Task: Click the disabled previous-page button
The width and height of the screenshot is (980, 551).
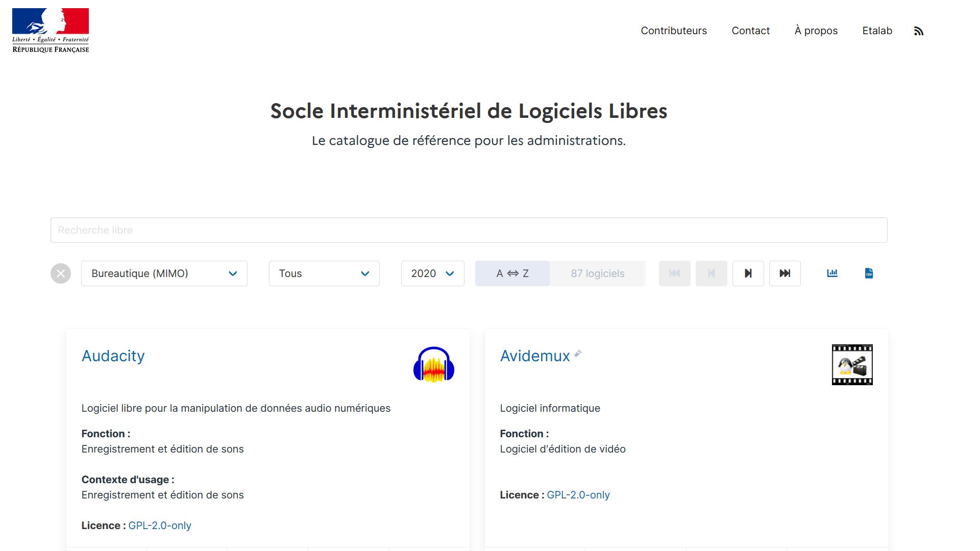Action: pos(712,273)
